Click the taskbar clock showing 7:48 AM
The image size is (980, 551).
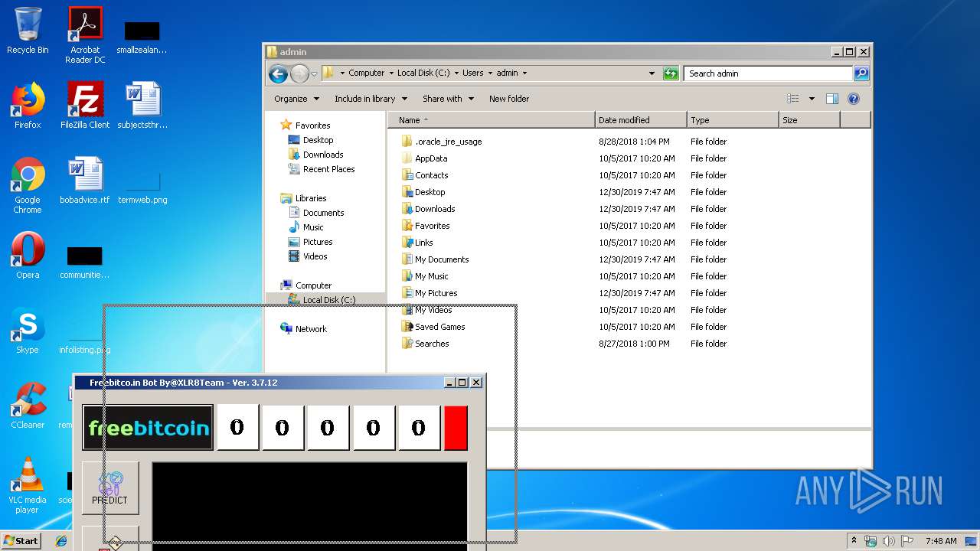coord(941,541)
